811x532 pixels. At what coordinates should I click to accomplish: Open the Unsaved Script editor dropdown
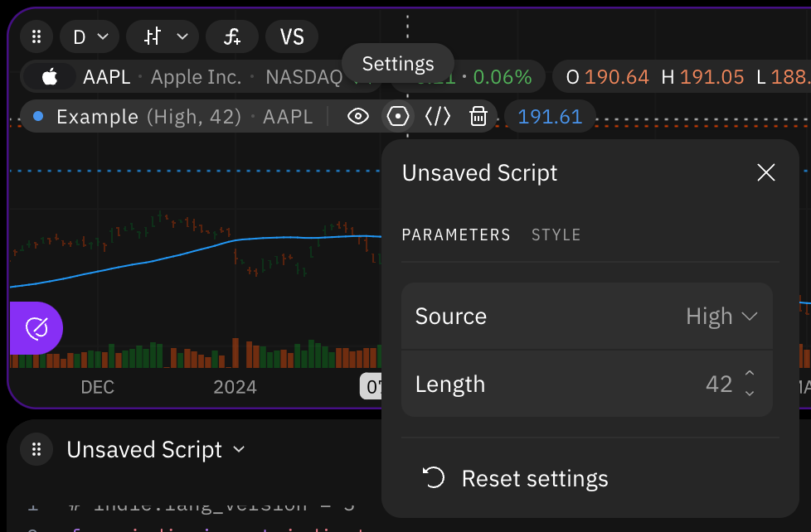(156, 449)
